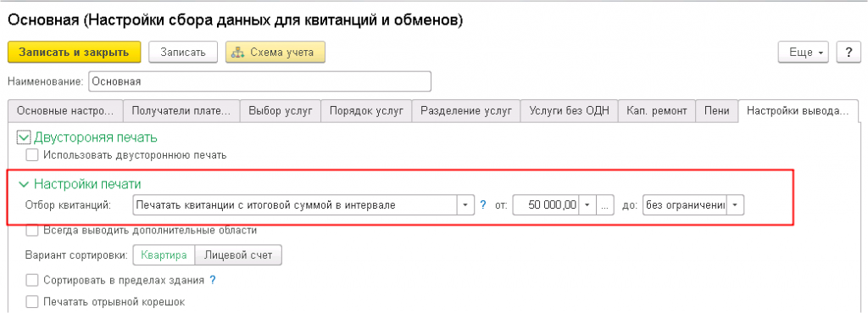The image size is (868, 313).
Task: Click help '?' next to 'Сортировать в пределах здания'
Action: click(212, 280)
